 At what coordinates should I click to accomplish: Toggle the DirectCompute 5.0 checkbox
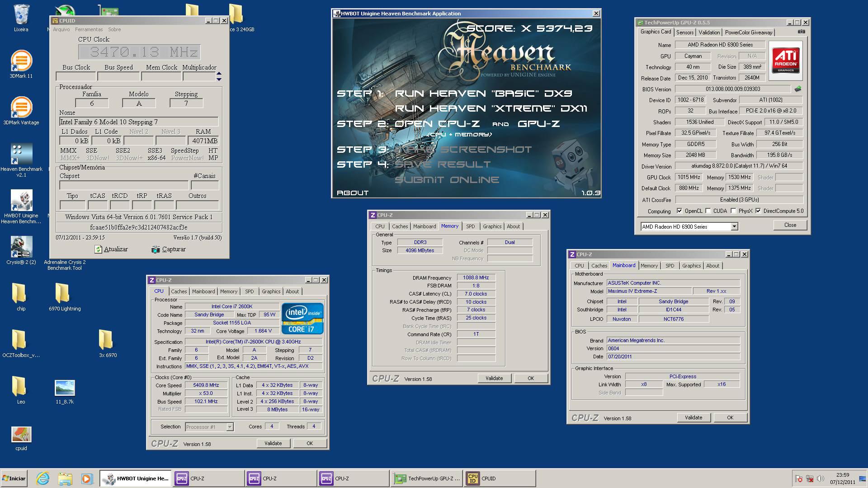(758, 211)
